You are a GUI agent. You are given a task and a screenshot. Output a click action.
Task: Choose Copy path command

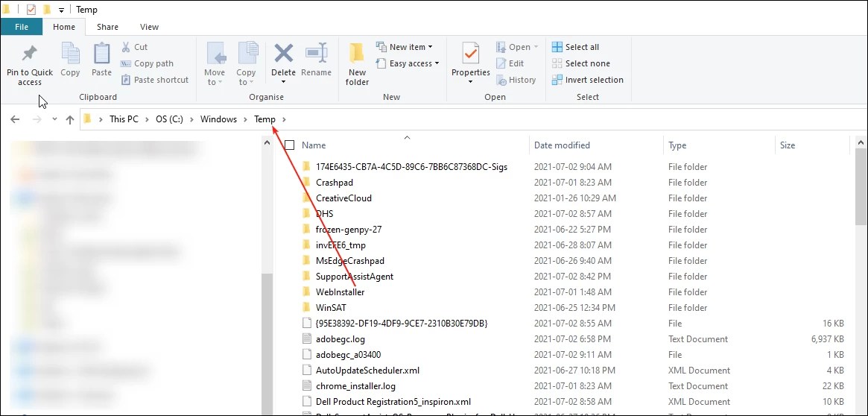(x=147, y=63)
